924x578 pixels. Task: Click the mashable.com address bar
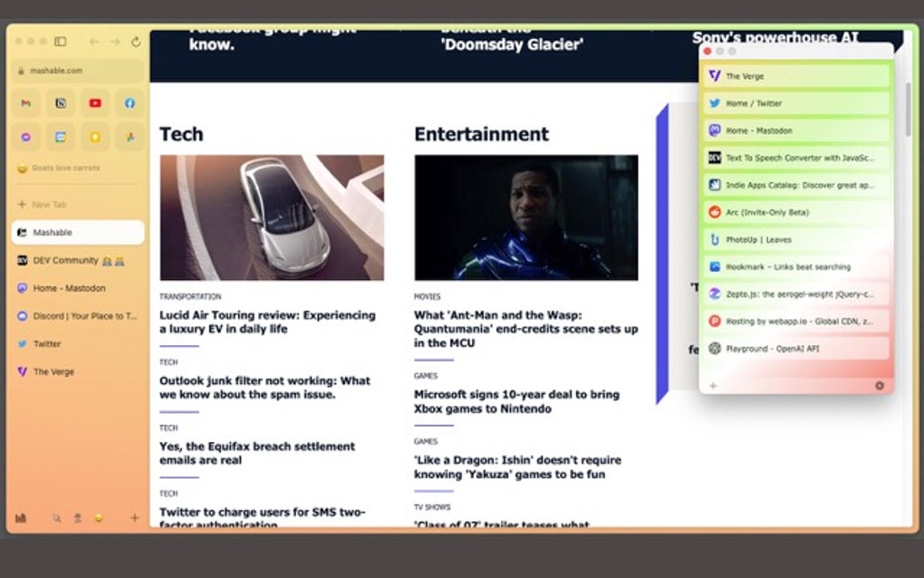coord(78,71)
